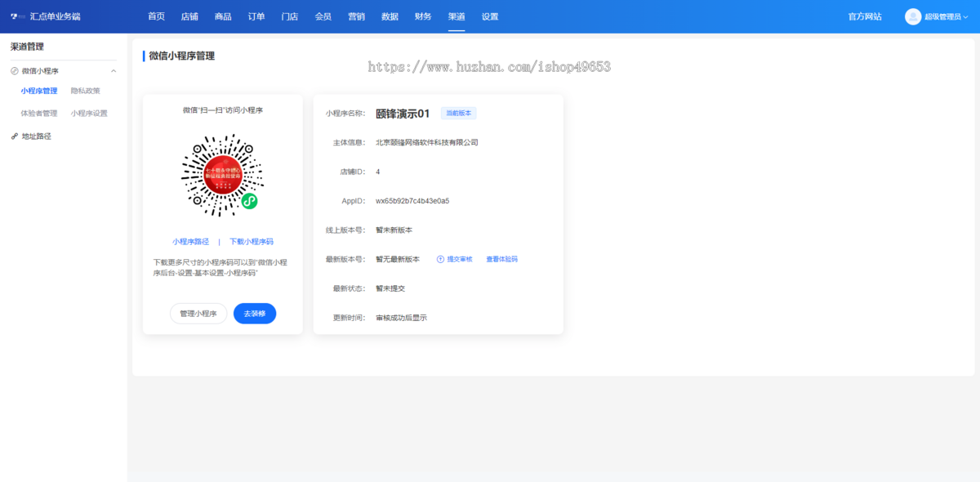
Task: Open the 订单 menu
Action: coord(256,16)
